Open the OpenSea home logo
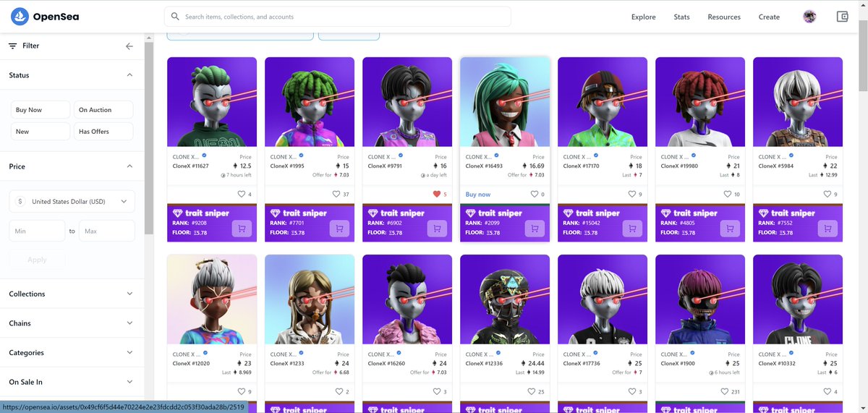868x413 pixels. pyautogui.click(x=46, y=17)
